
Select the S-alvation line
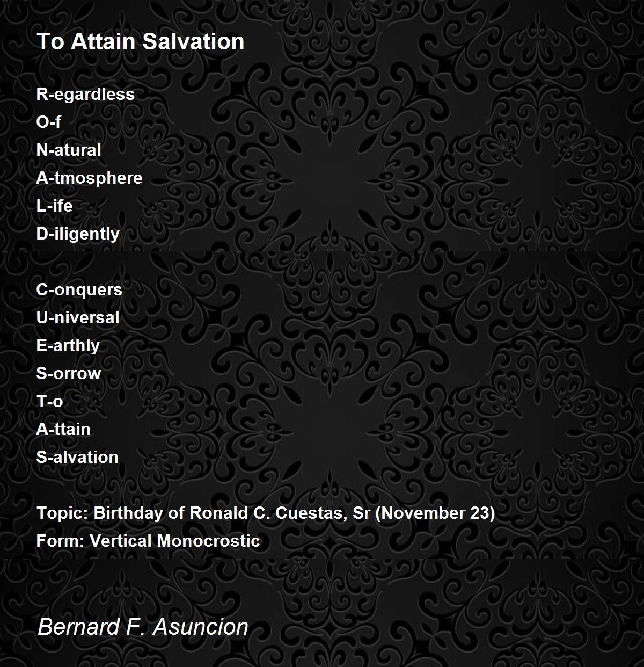tap(77, 457)
